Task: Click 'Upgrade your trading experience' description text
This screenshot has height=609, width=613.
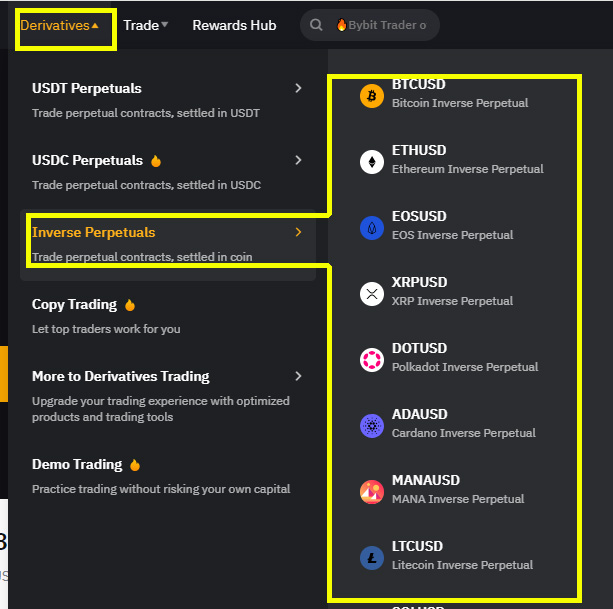Action: point(161,409)
